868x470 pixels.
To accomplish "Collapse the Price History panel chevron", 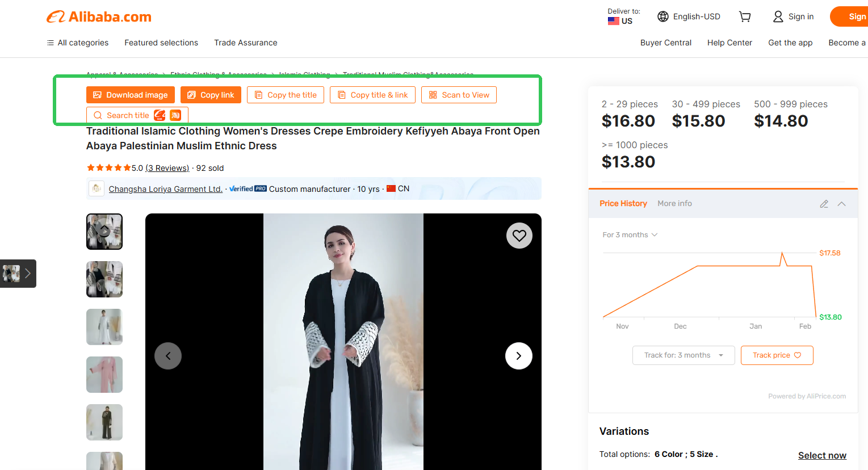I will 842,204.
